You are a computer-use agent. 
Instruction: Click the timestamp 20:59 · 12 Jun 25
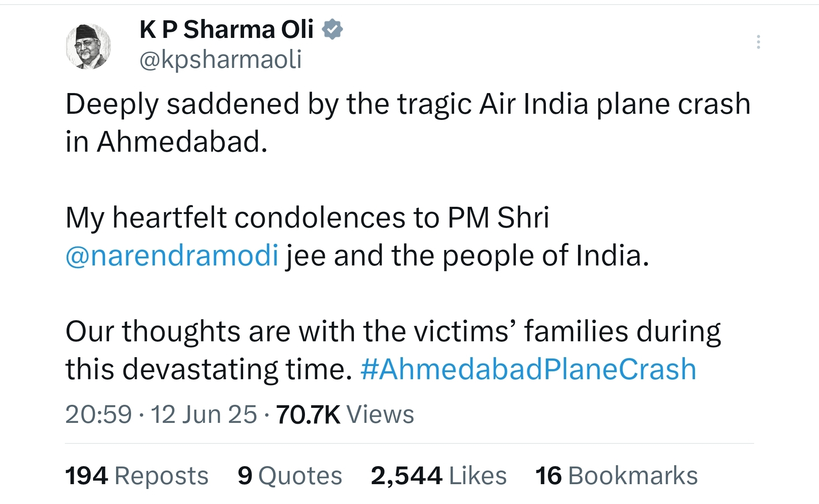161,414
